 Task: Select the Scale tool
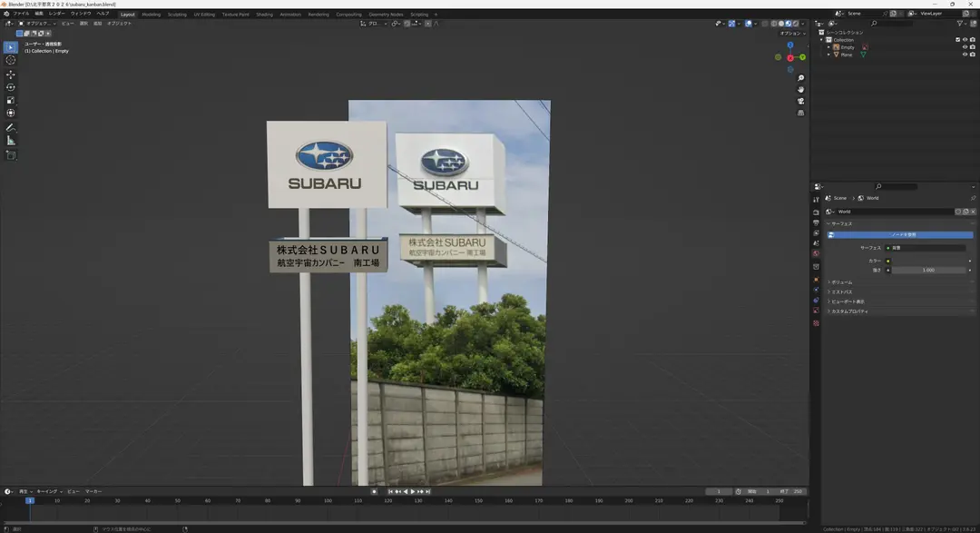click(x=11, y=100)
